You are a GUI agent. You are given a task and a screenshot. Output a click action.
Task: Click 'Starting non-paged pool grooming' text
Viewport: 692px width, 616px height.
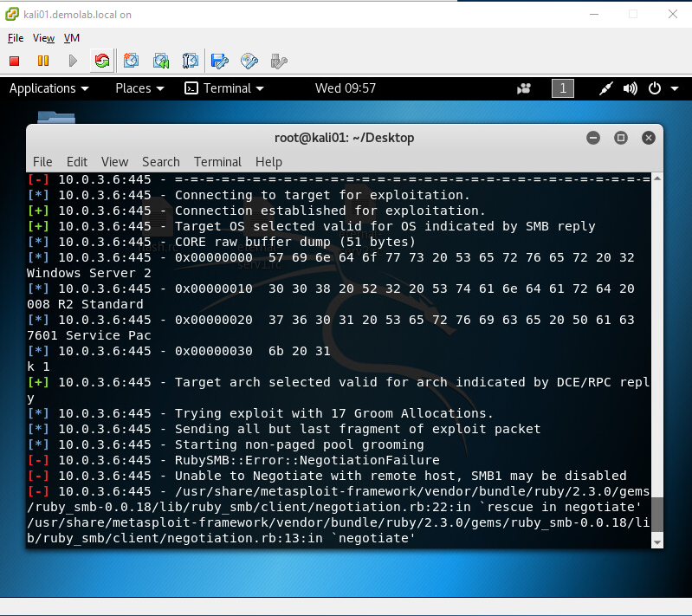(299, 444)
